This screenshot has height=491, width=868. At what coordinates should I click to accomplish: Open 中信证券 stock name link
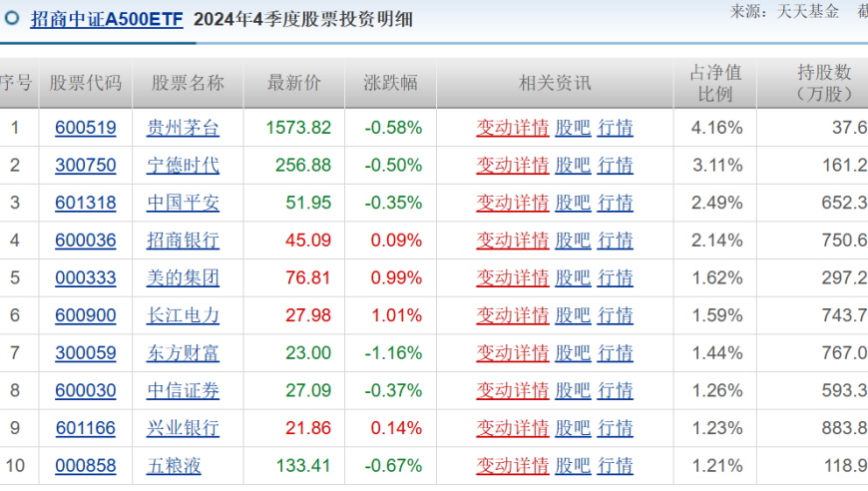(x=183, y=391)
